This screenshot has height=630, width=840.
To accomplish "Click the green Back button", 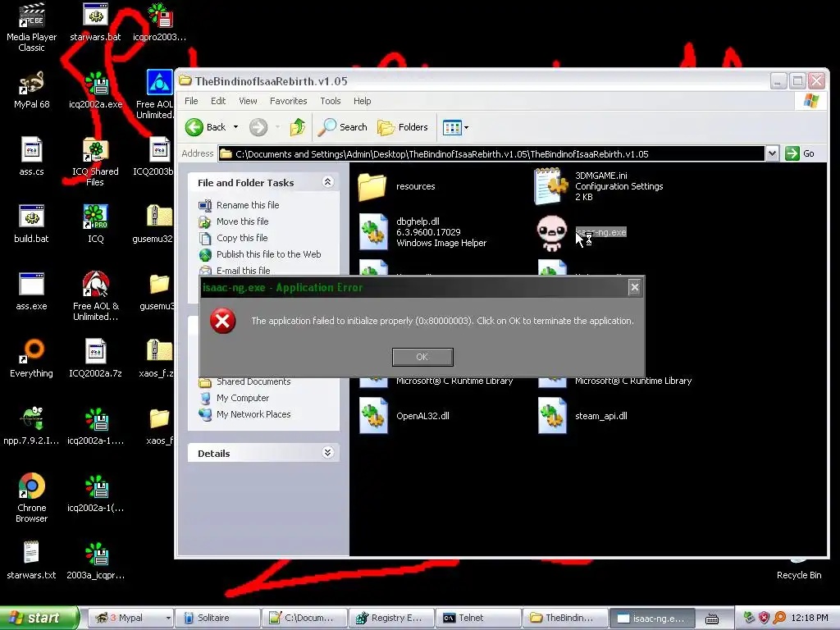I will (x=206, y=127).
